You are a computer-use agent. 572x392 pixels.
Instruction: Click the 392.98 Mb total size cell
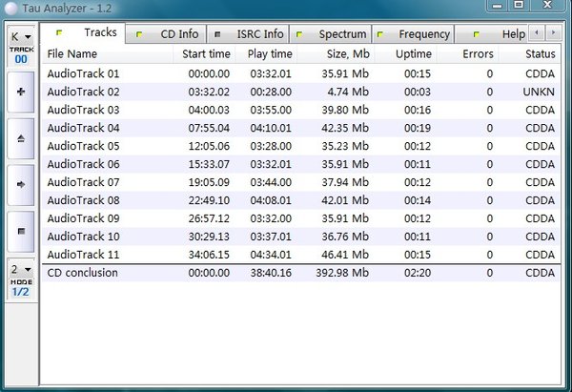point(342,273)
